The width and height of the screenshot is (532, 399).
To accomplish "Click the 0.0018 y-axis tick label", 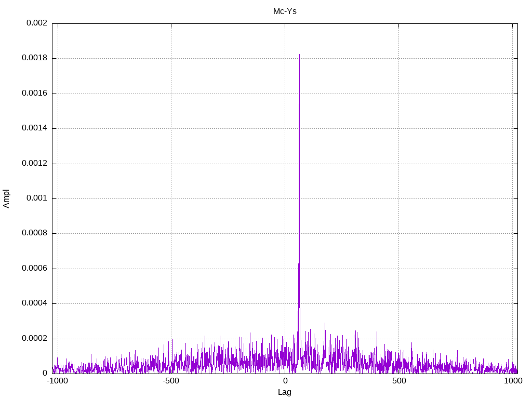I will (34, 58).
